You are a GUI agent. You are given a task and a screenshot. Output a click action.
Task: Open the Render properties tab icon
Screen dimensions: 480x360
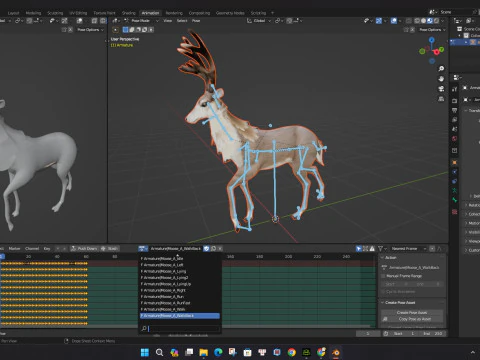click(x=455, y=101)
